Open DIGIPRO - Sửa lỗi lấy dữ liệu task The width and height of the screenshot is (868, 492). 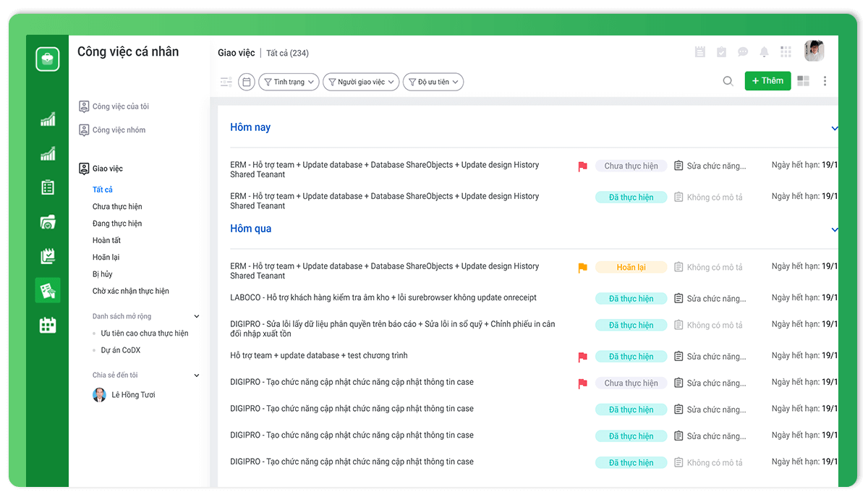[x=393, y=329]
